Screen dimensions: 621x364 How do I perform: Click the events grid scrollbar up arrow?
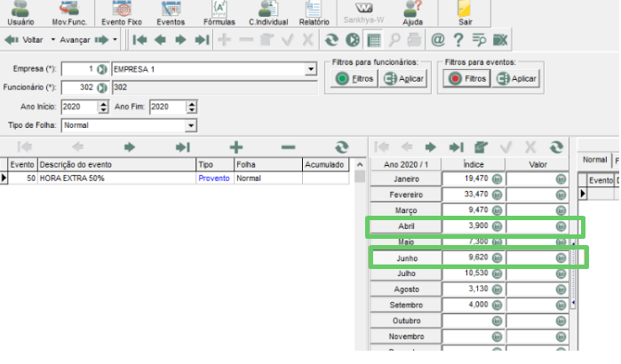360,164
